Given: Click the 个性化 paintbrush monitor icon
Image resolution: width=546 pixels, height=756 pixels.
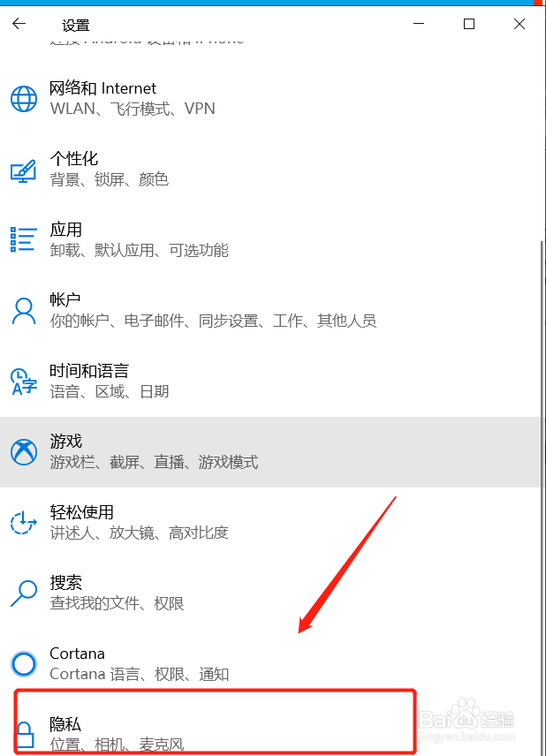Looking at the screenshot, I should point(24,170).
